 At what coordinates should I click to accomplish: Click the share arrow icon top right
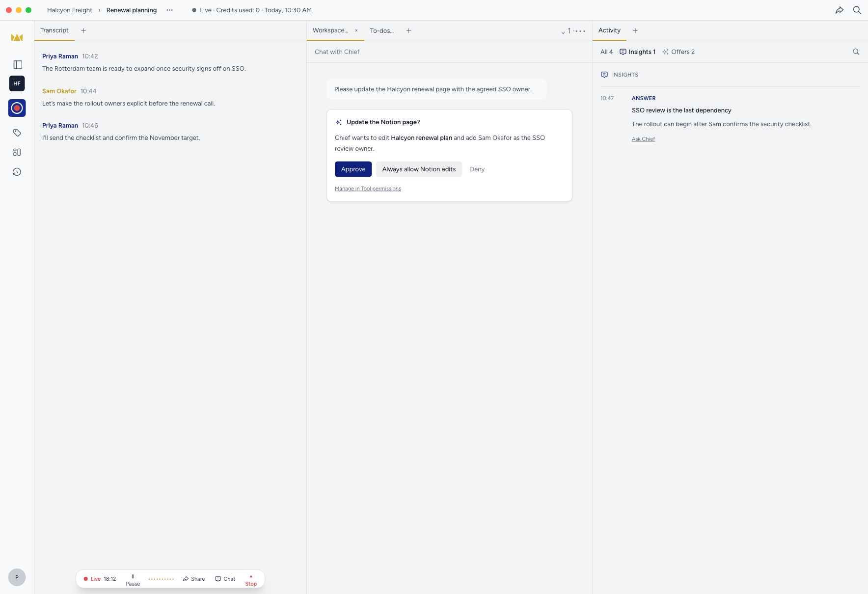840,10
